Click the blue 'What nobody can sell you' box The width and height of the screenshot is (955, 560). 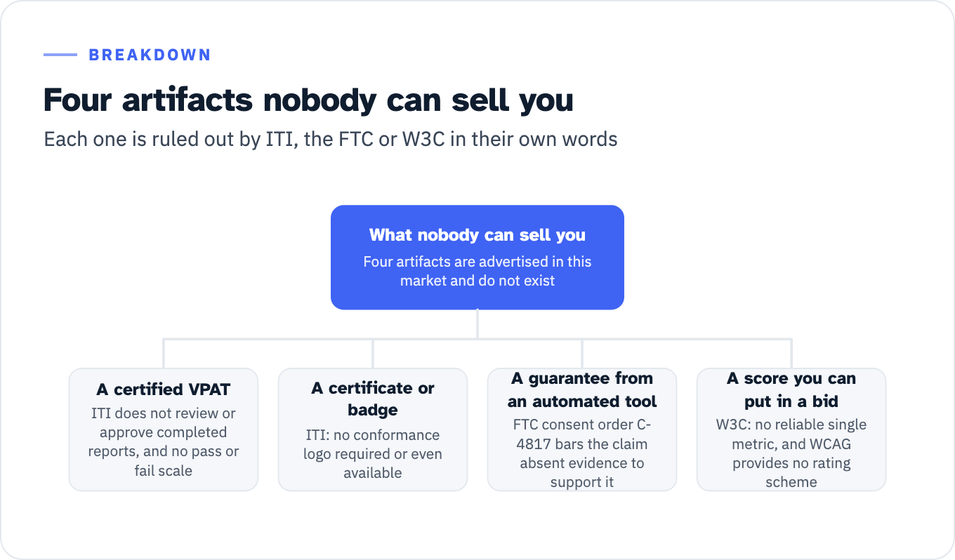(x=477, y=257)
